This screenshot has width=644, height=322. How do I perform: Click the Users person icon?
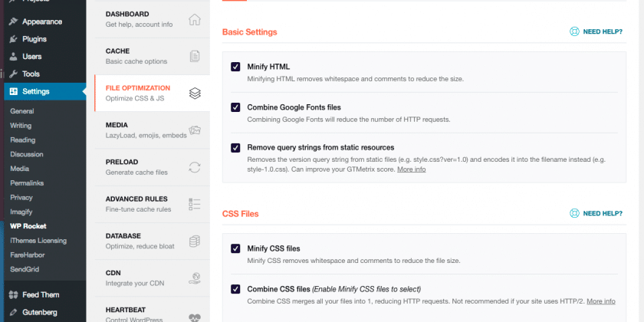tap(14, 56)
